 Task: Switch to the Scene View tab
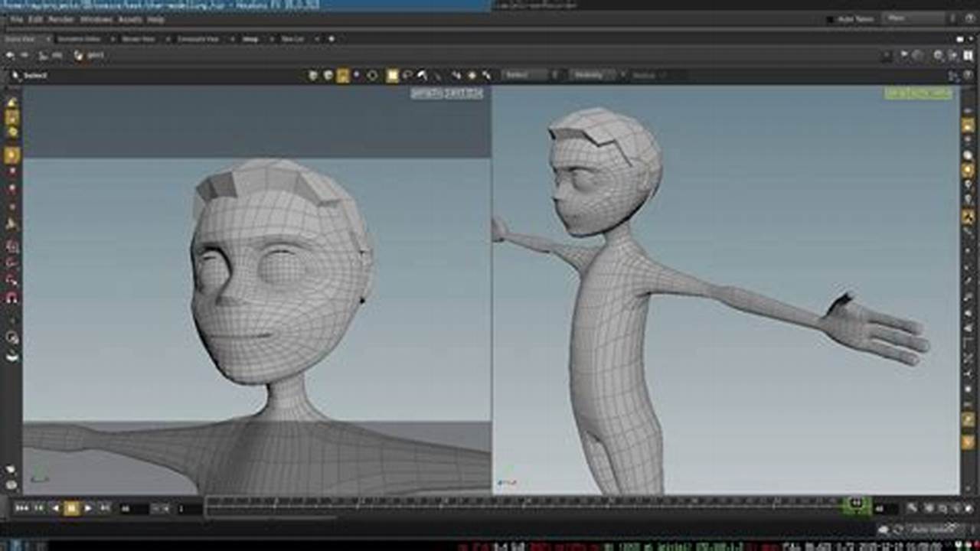21,38
